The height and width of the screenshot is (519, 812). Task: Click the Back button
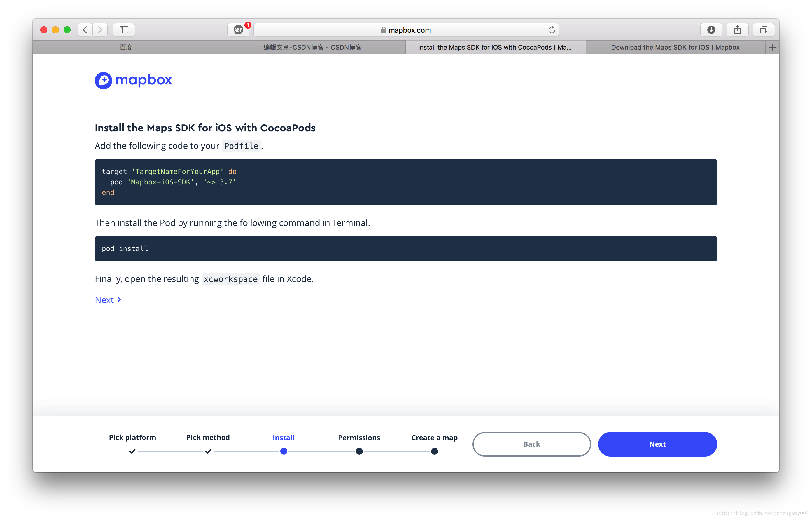531,444
